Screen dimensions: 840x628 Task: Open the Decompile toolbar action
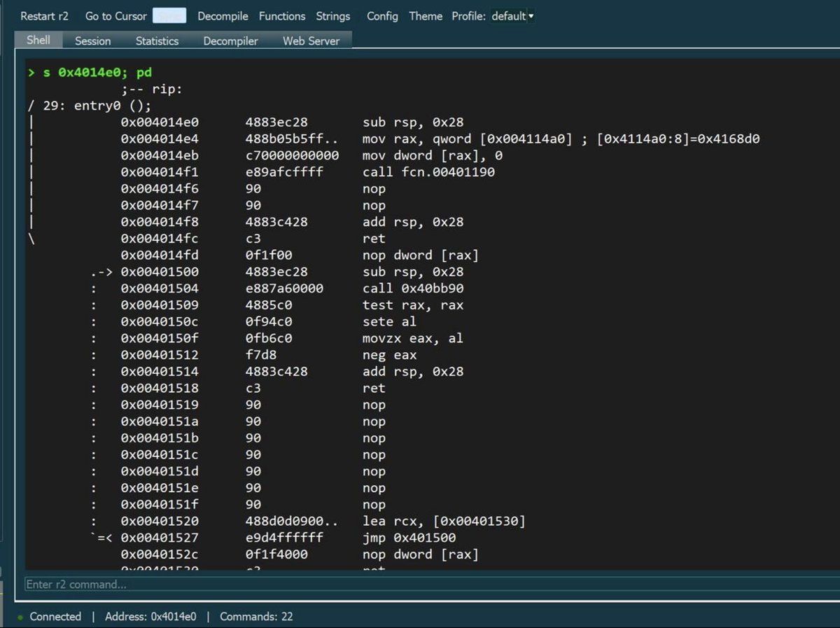tap(223, 15)
